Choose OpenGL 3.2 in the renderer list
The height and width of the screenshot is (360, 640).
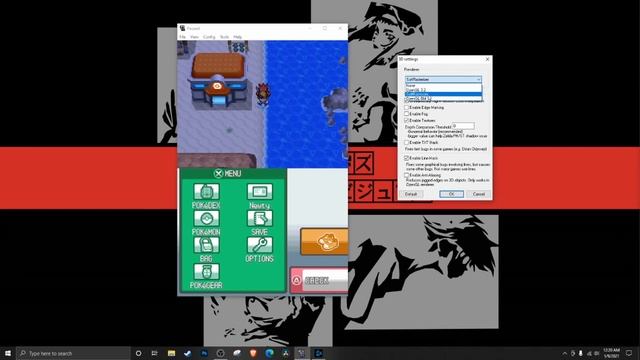point(443,90)
